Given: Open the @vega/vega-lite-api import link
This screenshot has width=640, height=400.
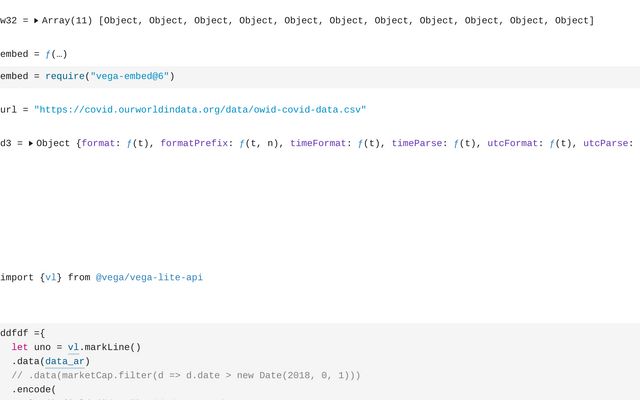Looking at the screenshot, I should 149,278.
